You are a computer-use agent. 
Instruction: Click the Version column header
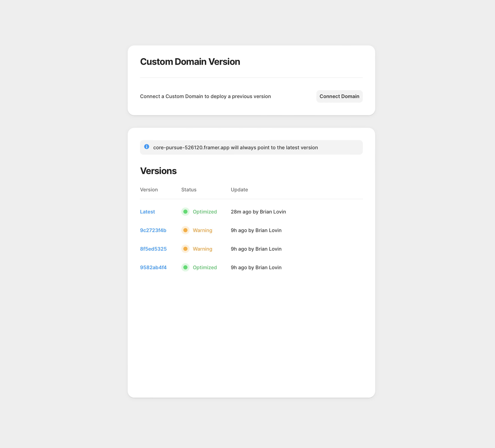click(149, 190)
